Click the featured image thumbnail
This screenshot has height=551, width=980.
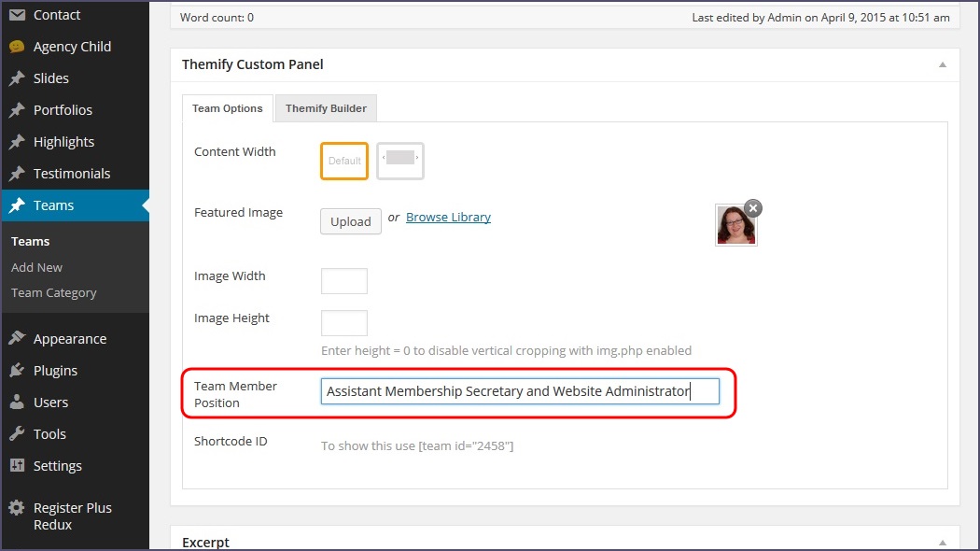[736, 224]
